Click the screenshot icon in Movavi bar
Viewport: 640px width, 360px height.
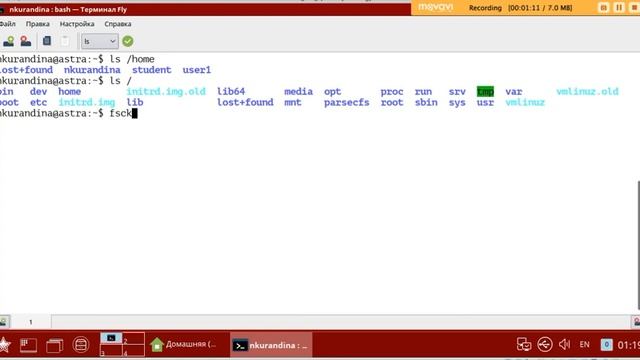[604, 8]
